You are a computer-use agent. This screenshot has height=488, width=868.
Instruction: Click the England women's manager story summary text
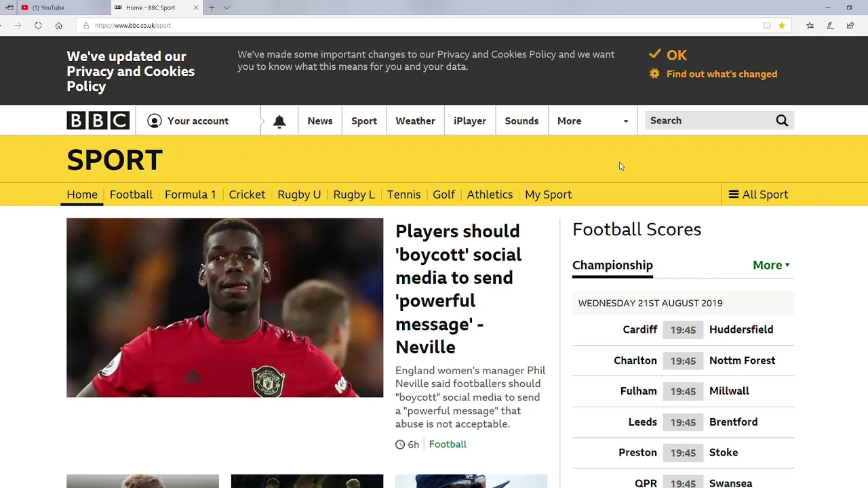tap(471, 397)
